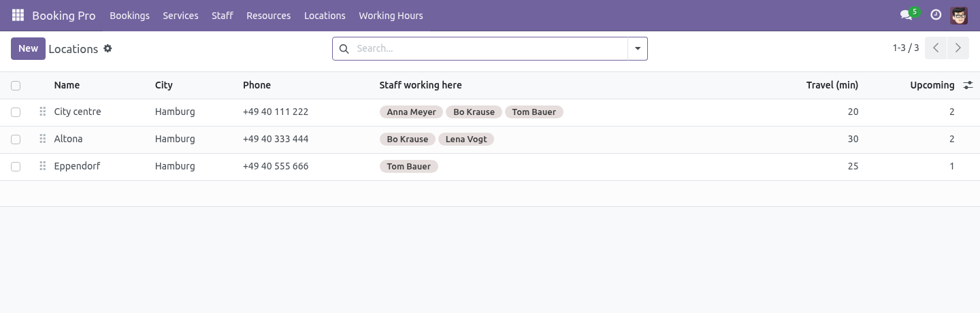
Task: Click travel time 20 for City centre
Action: tap(853, 112)
